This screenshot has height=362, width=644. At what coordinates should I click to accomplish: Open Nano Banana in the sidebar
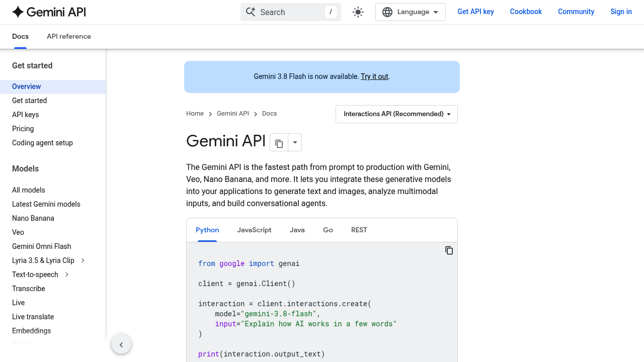pos(33,218)
